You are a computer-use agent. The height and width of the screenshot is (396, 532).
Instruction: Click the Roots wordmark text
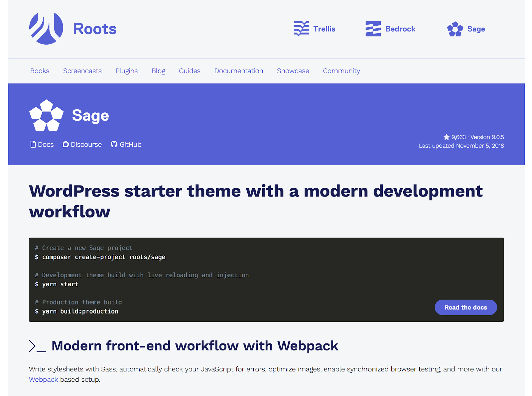(94, 29)
